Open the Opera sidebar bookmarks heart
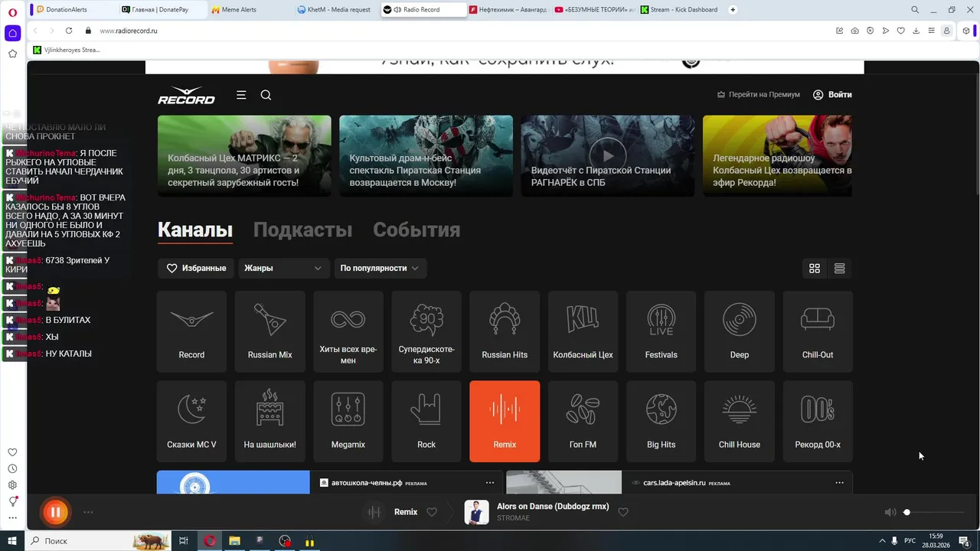Screen dimensions: 980x551 click(x=12, y=452)
